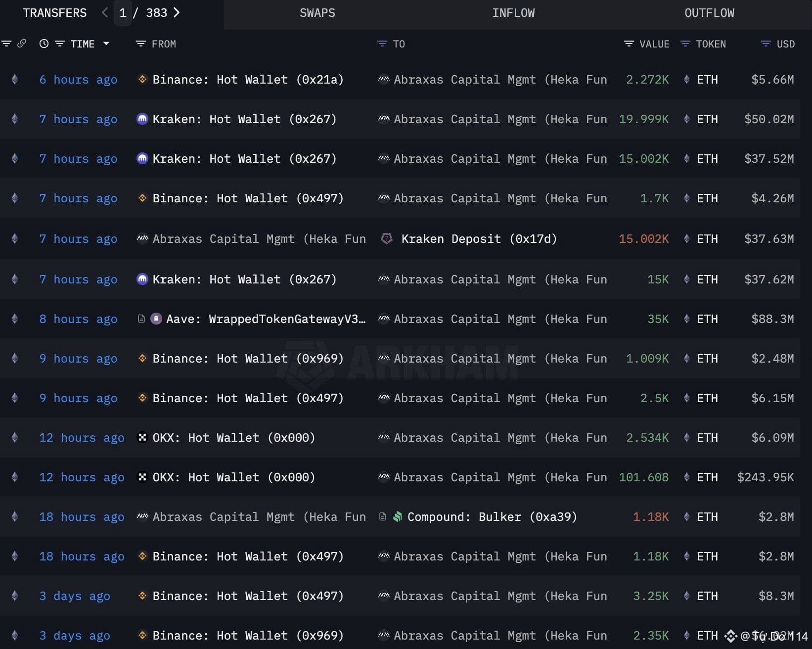The image size is (812, 649).
Task: Click the clock icon beside TIME
Action: [x=44, y=44]
